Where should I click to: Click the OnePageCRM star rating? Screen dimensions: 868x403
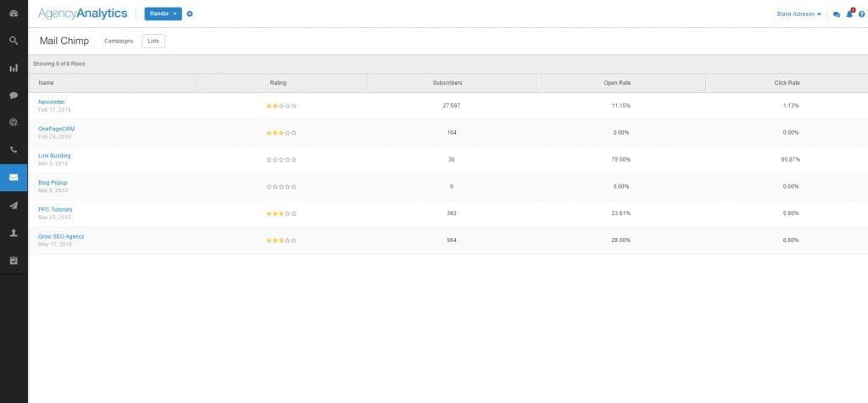tap(281, 133)
